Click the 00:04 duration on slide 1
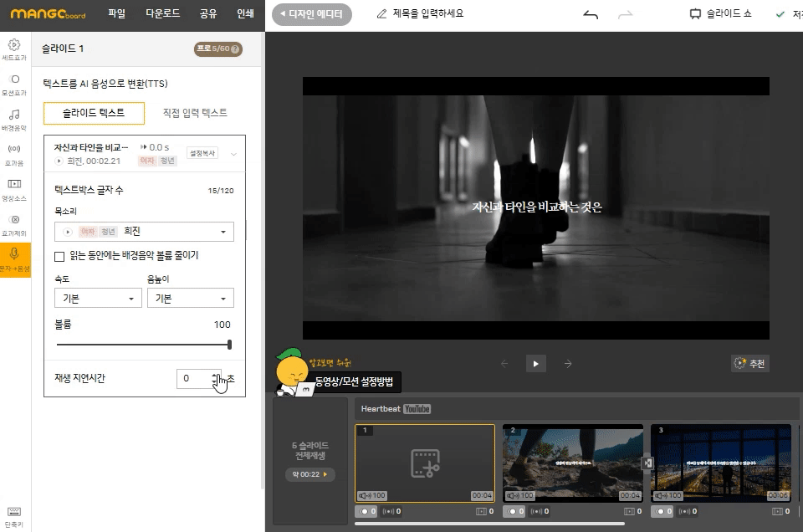The height and width of the screenshot is (532, 803). [x=482, y=495]
